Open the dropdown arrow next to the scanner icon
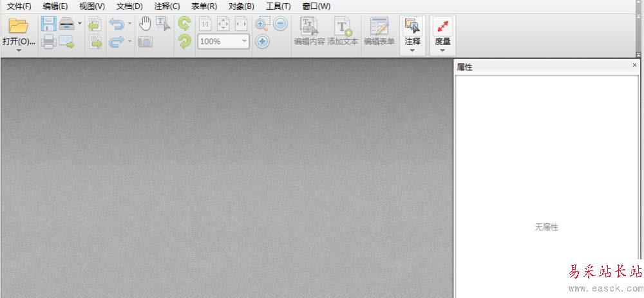The width and height of the screenshot is (644, 298). pos(80,23)
